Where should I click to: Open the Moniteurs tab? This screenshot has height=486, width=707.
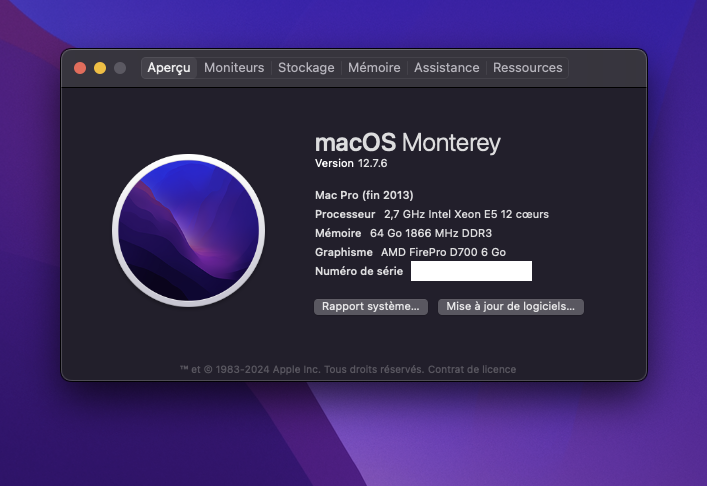coord(234,68)
